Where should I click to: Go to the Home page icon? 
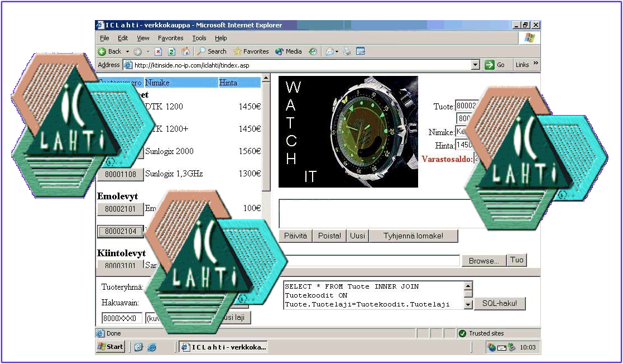coord(185,51)
